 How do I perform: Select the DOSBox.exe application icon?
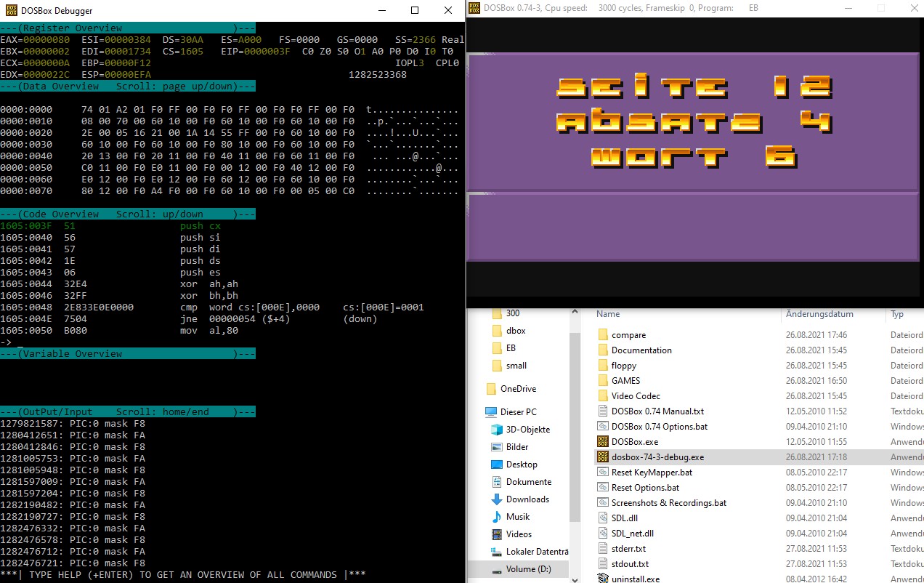pyautogui.click(x=602, y=442)
